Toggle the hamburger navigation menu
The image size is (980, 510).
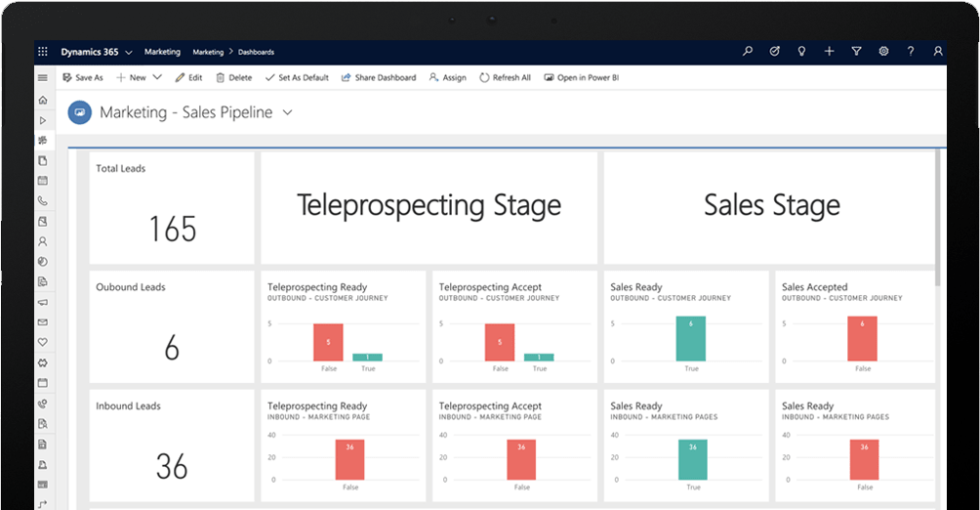[43, 77]
